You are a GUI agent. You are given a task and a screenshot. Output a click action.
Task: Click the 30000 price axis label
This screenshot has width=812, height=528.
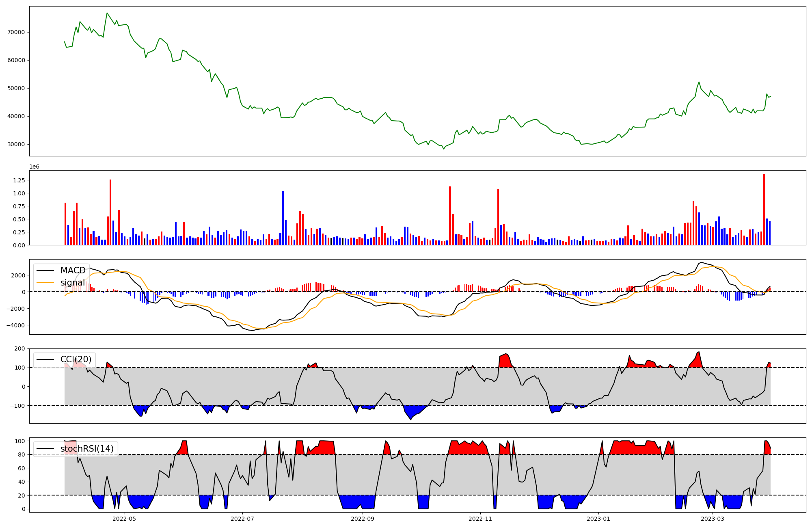(16, 144)
